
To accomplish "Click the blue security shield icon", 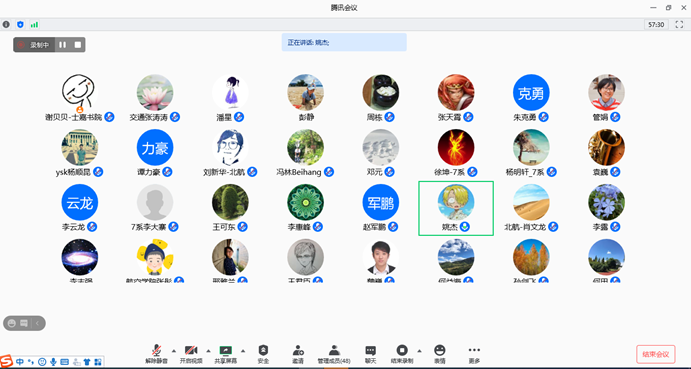I will 20,25.
